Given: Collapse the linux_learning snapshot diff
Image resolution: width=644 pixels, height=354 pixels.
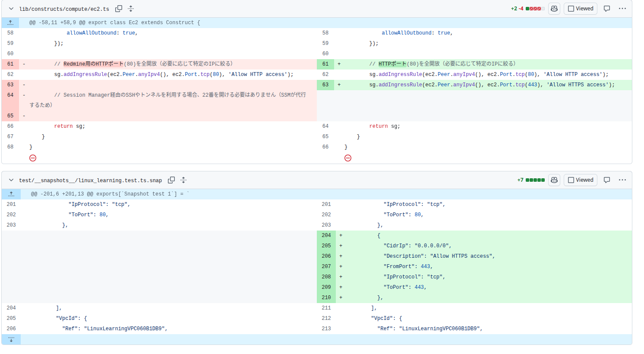Looking at the screenshot, I should click(11, 180).
